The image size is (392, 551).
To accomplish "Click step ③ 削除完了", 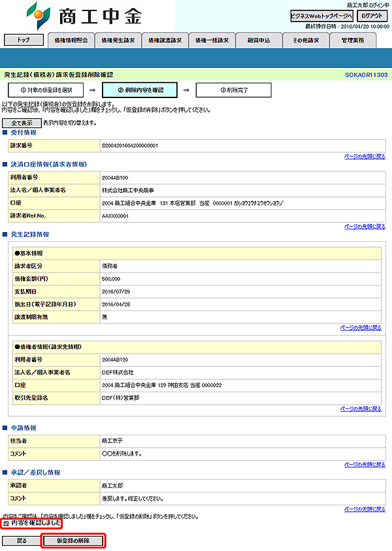I will point(234,90).
